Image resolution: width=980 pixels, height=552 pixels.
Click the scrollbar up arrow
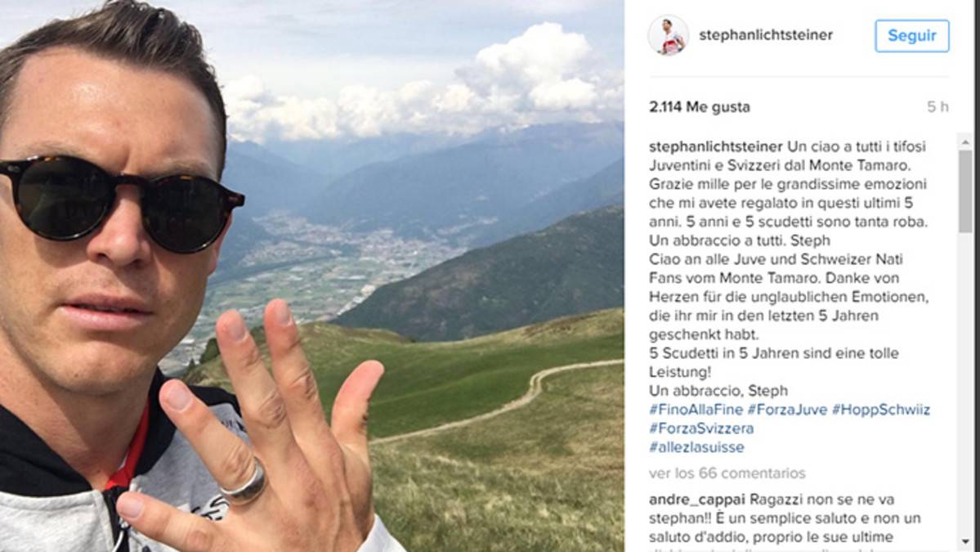965,141
